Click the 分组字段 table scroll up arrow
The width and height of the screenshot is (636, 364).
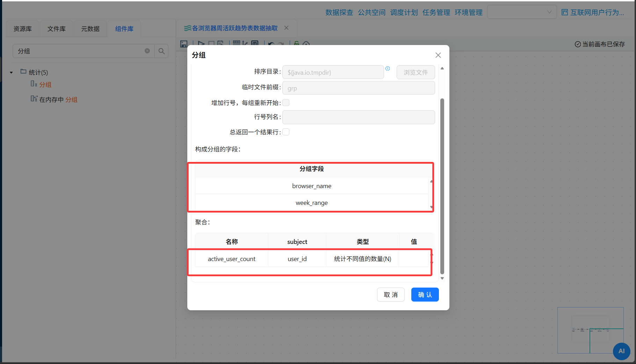pos(432,181)
